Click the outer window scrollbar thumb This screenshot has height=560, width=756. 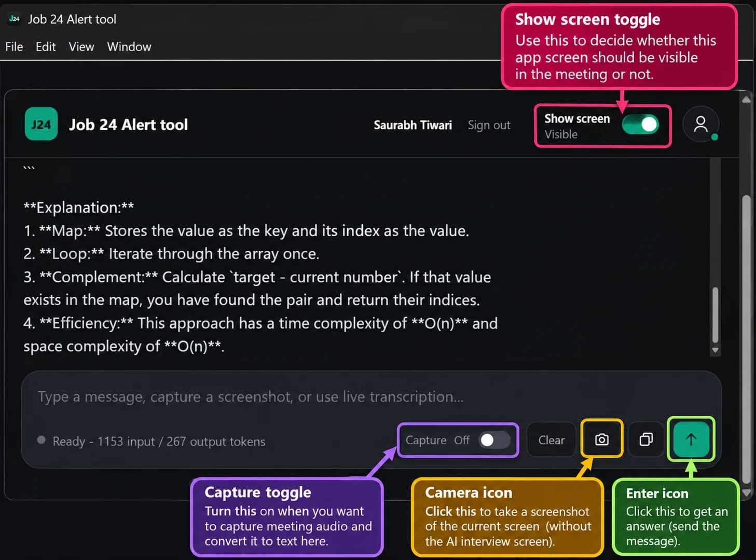(x=746, y=340)
